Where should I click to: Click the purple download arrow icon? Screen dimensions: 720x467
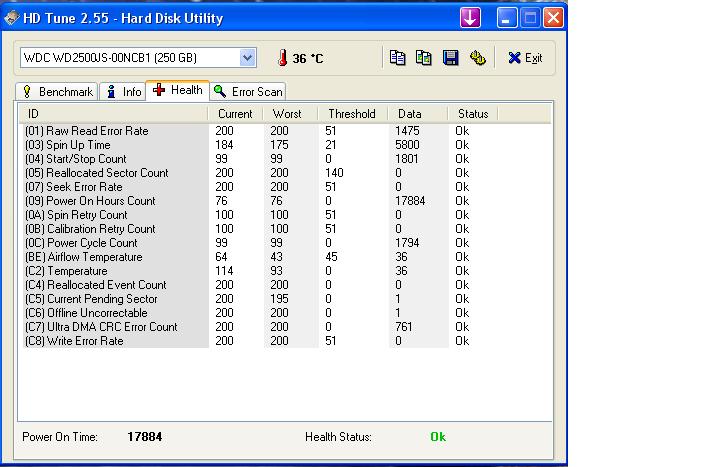[470, 18]
